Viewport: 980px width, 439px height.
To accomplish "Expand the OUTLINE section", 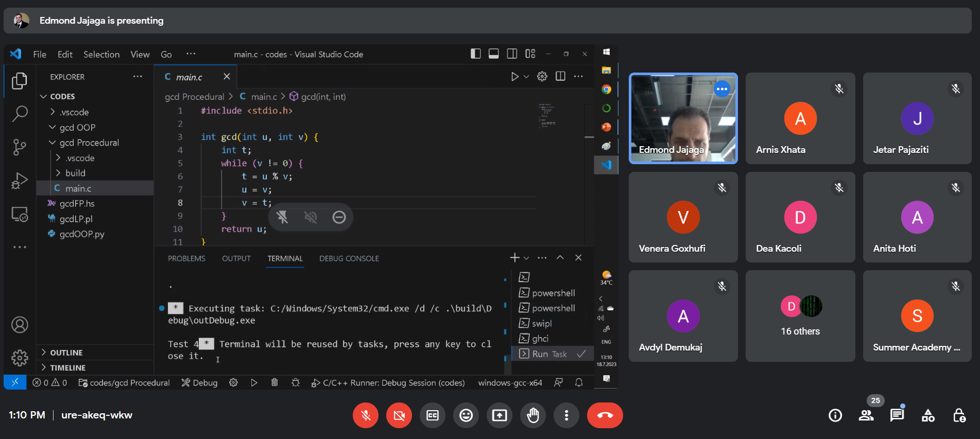I will coord(66,353).
